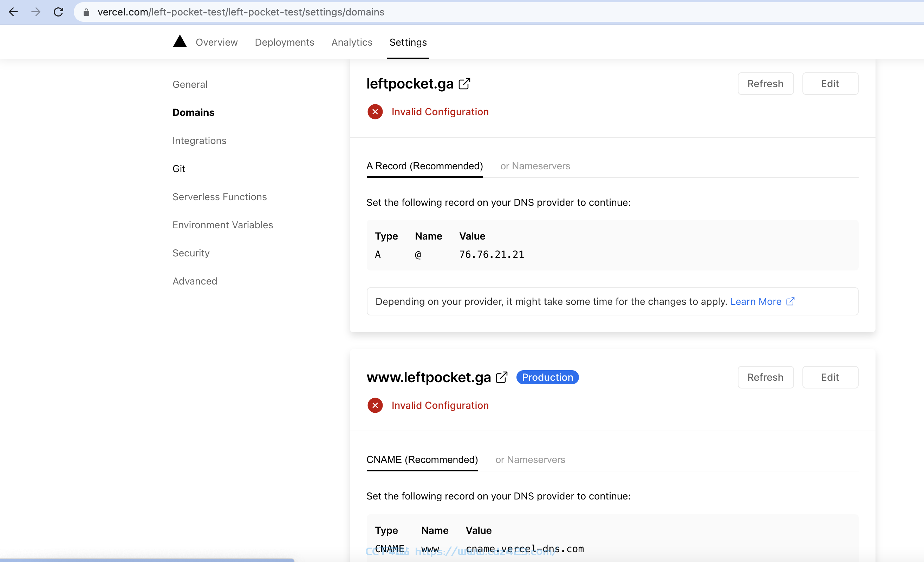Viewport: 924px width, 562px height.
Task: Open General settings in sidebar
Action: pos(190,84)
